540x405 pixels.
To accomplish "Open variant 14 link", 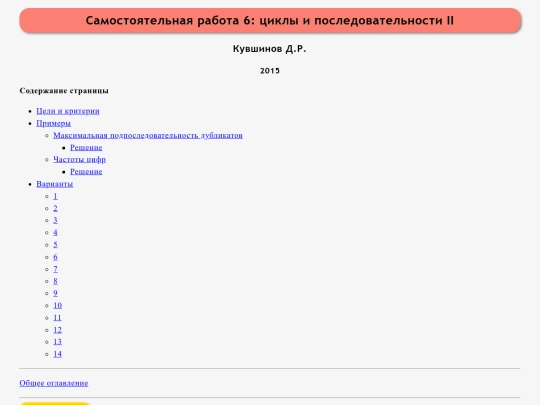I will pyautogui.click(x=58, y=354).
